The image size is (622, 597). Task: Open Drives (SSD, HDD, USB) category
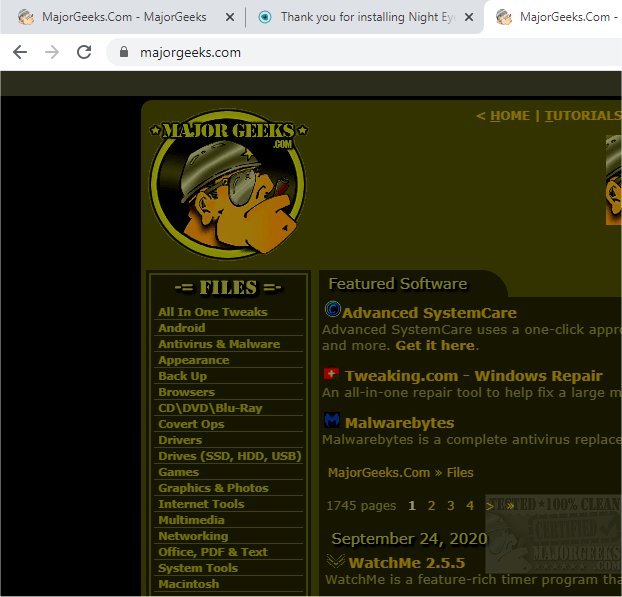230,456
